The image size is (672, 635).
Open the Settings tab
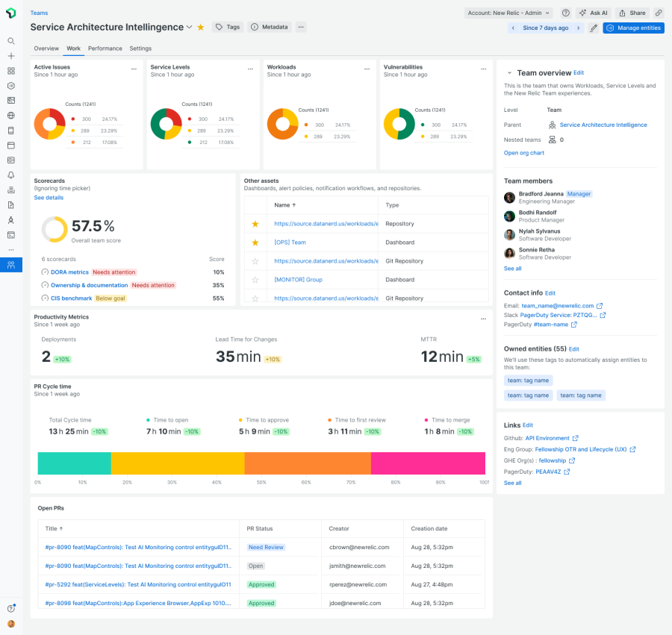tap(140, 49)
